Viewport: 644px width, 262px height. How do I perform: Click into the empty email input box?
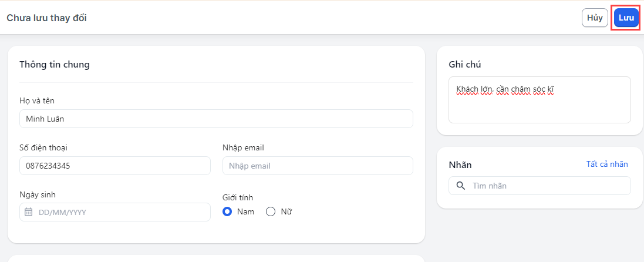click(x=318, y=166)
